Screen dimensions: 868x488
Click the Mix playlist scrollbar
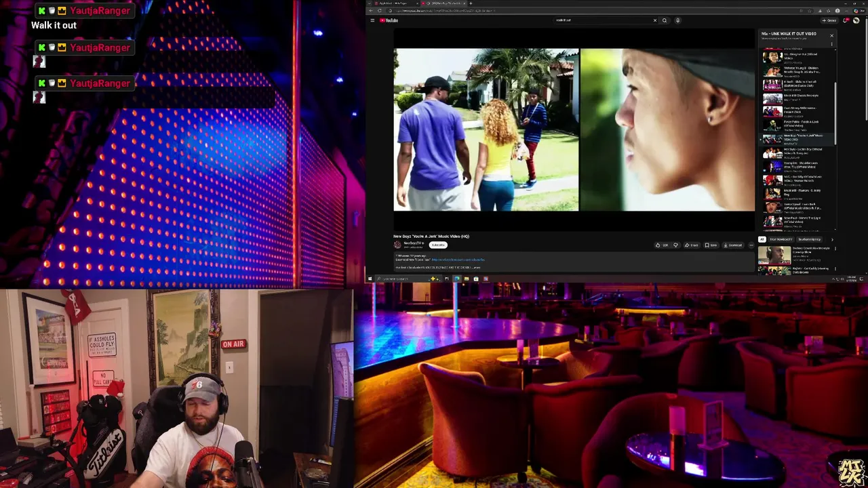835,113
